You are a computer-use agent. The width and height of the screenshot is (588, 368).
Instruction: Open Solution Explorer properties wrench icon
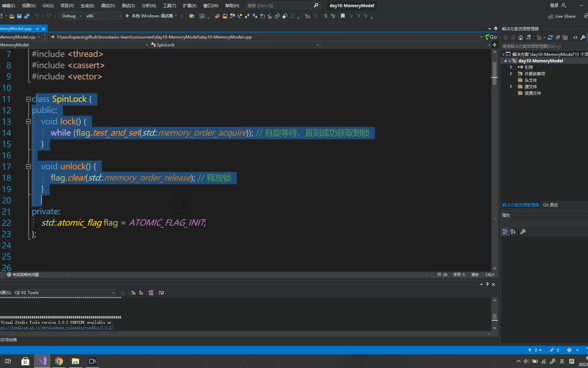(583, 37)
